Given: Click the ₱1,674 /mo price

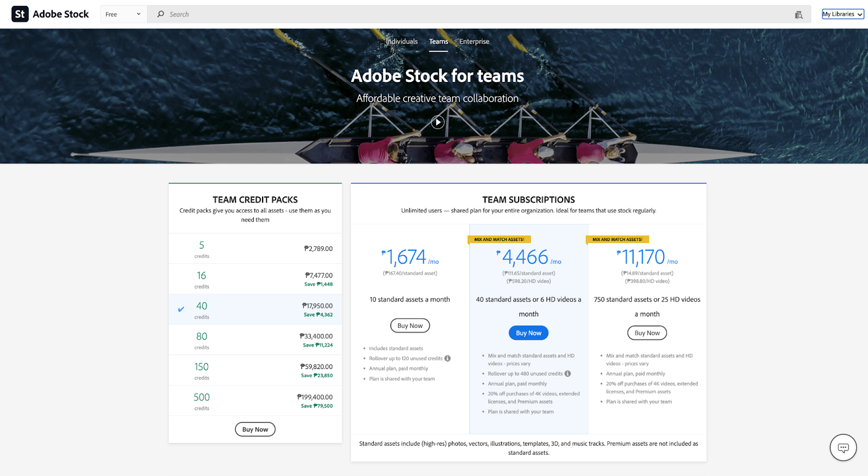Looking at the screenshot, I should tap(410, 257).
